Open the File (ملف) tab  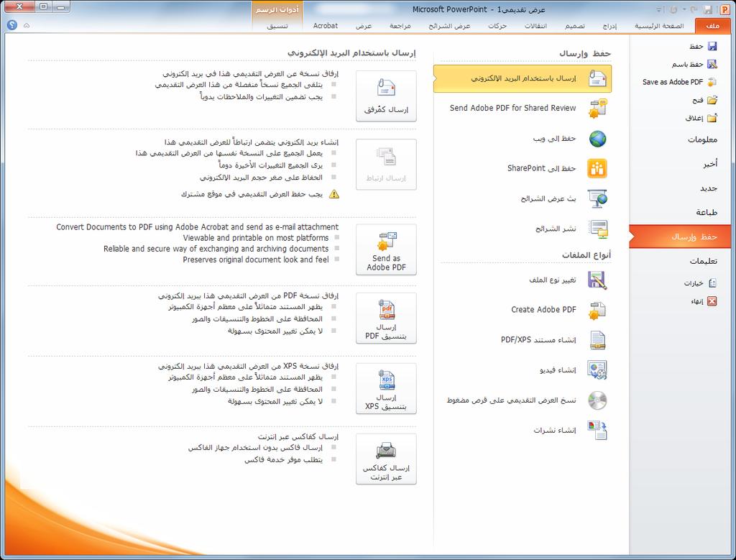point(712,26)
